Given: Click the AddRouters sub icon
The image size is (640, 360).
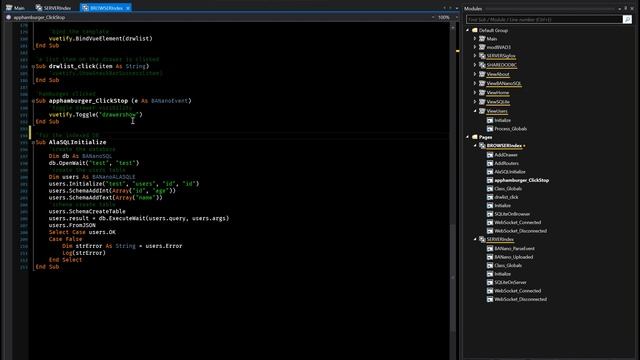Looking at the screenshot, I should click(490, 163).
